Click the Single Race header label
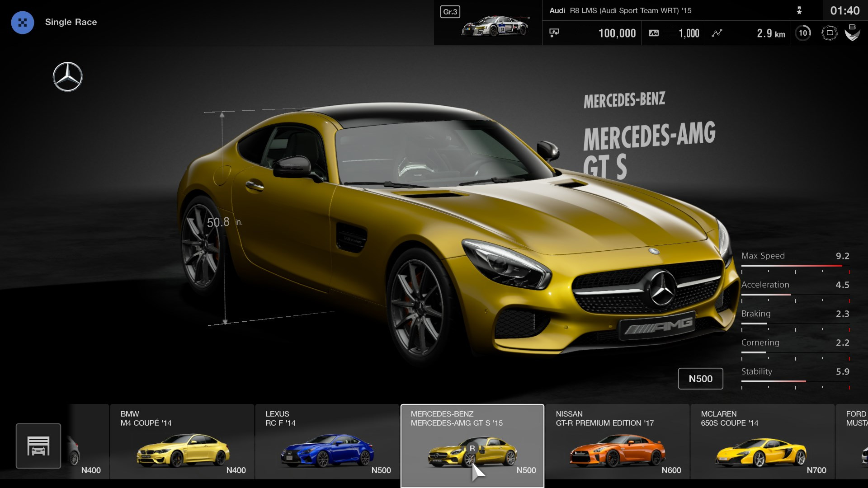Image resolution: width=868 pixels, height=488 pixels. [71, 22]
